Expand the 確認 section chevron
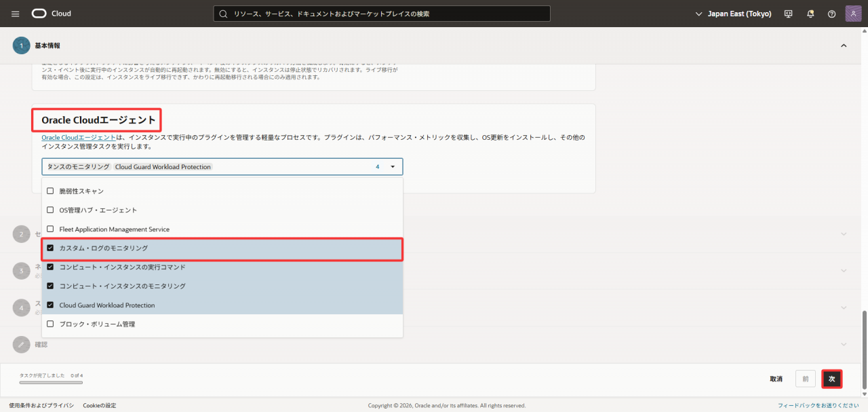This screenshot has width=868, height=412. click(844, 344)
